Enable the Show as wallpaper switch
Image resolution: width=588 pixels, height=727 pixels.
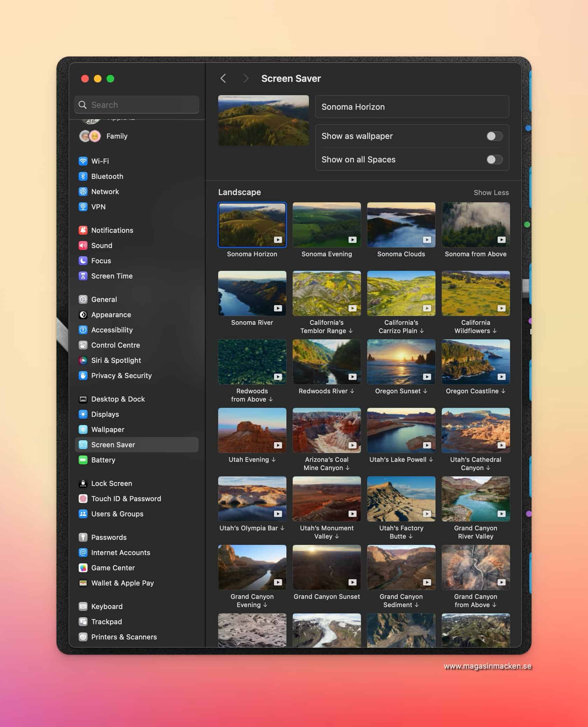tap(494, 136)
